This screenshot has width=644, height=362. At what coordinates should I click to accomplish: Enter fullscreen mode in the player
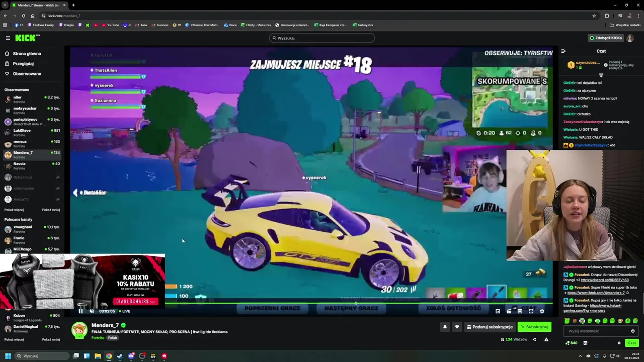point(531,311)
